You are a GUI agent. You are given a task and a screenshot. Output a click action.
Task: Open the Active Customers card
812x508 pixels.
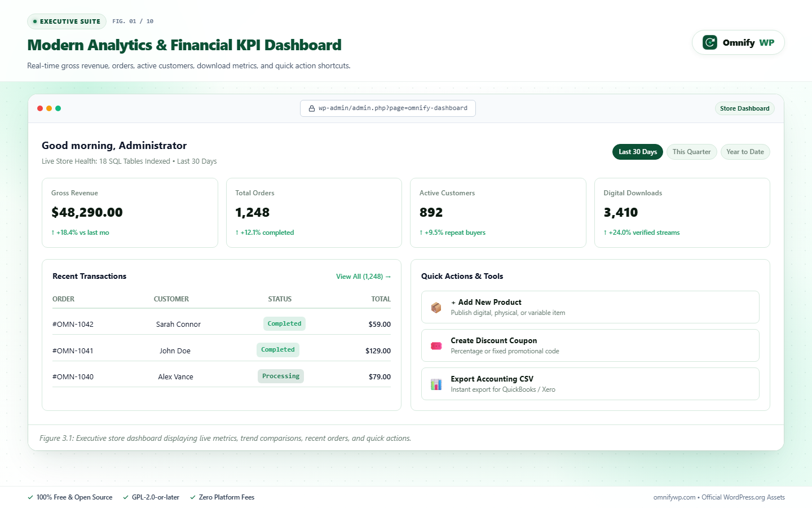[x=498, y=213]
